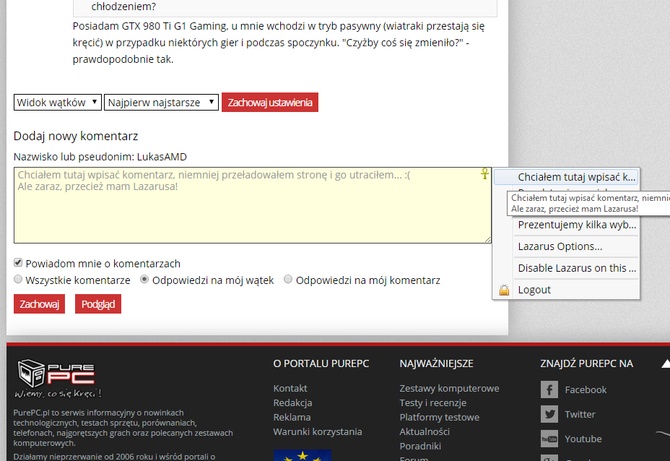
Task: Select the 'Odpowiedzi na mój komentarz' radio button
Action: tap(288, 279)
